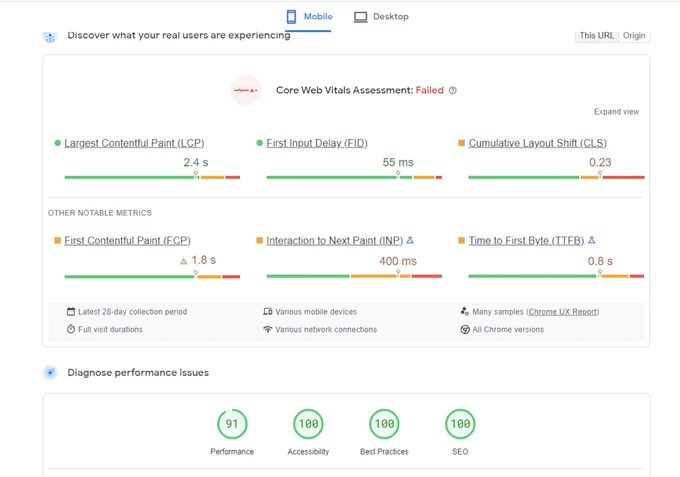This screenshot has width=680, height=477.
Task: Expand view of Core Web Vitals
Action: pyautogui.click(x=616, y=112)
